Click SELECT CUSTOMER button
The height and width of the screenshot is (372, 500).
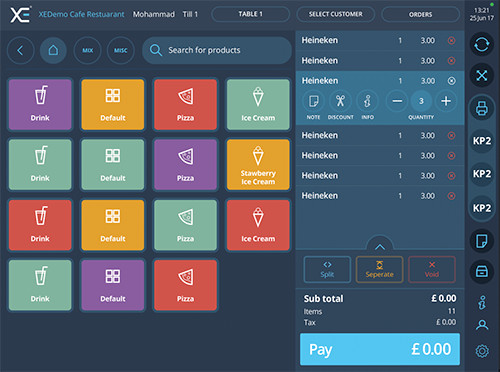pos(336,14)
